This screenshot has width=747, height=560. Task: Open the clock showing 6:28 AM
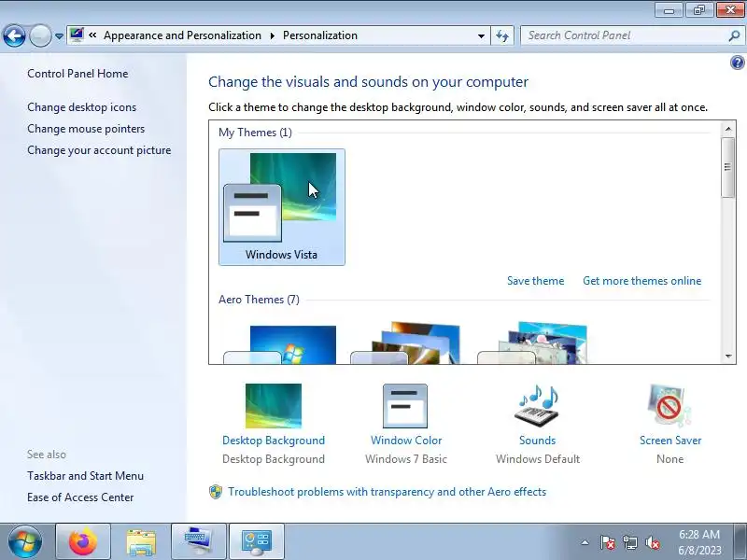point(699,542)
